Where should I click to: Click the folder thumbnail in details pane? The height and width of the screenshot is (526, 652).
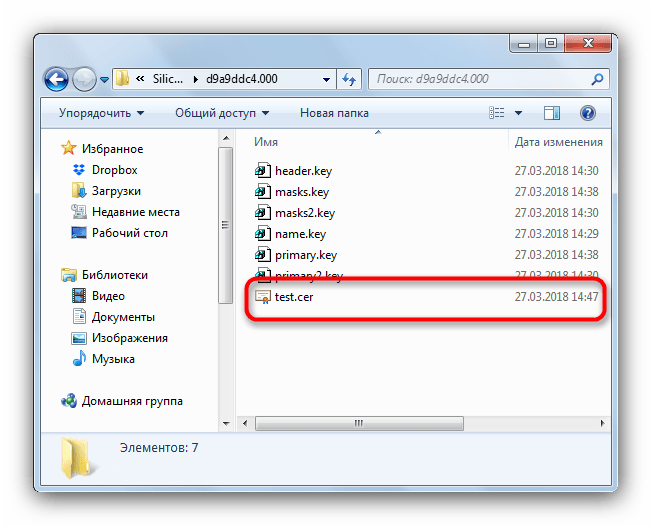77,457
